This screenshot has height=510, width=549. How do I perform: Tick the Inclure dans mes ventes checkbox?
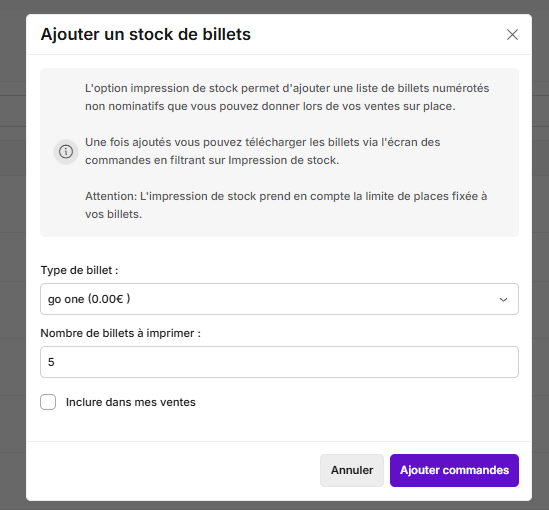tap(48, 402)
